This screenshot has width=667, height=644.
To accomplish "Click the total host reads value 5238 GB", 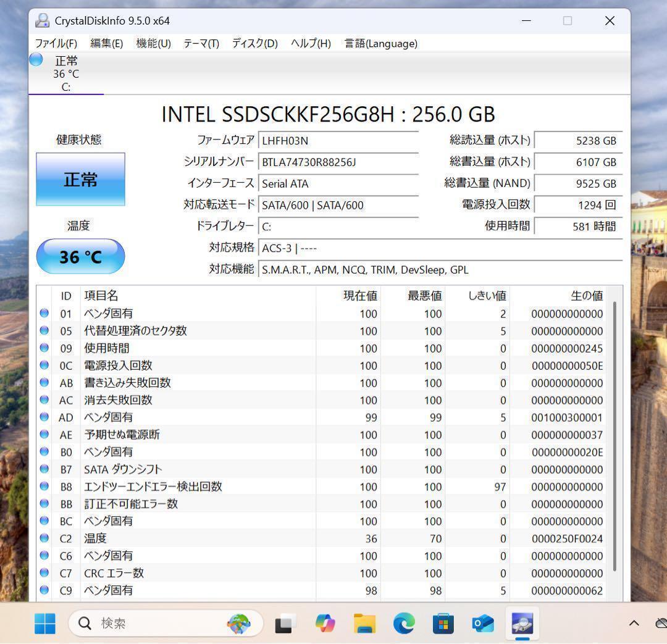I will pyautogui.click(x=579, y=141).
